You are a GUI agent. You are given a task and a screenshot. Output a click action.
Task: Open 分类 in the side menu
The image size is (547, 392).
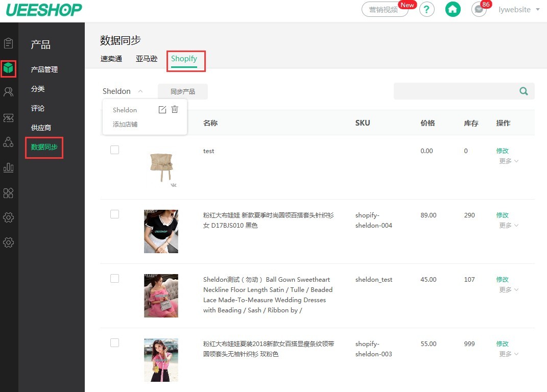point(38,89)
